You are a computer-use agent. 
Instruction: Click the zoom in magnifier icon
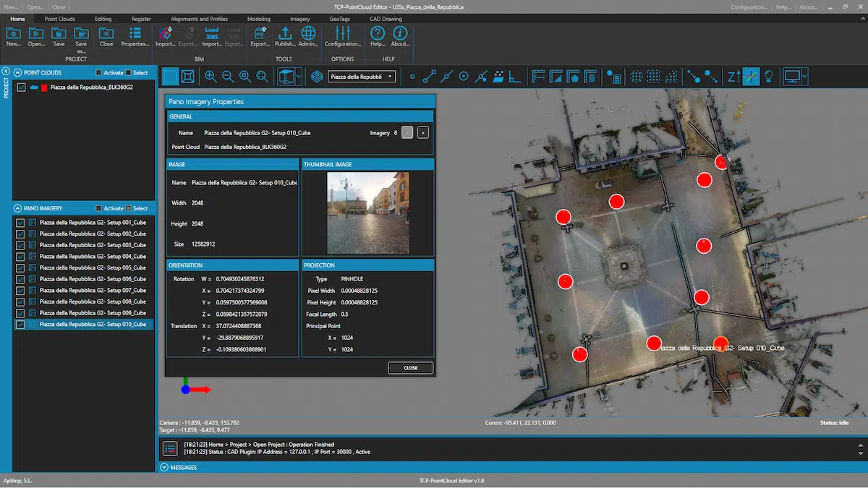pyautogui.click(x=210, y=76)
